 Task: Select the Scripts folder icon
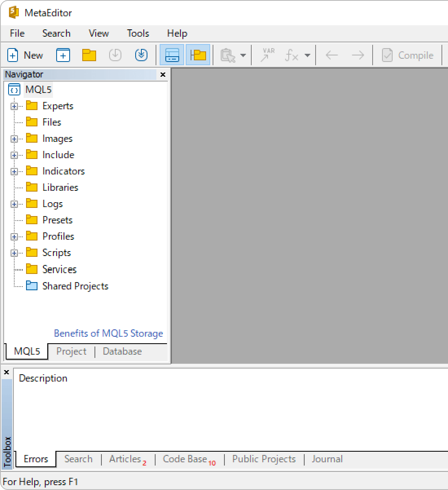(32, 252)
